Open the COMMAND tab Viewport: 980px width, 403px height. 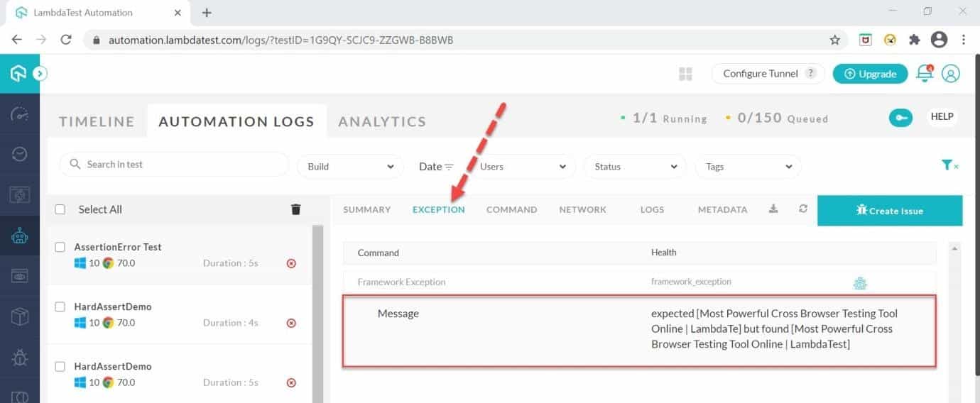pyautogui.click(x=511, y=209)
